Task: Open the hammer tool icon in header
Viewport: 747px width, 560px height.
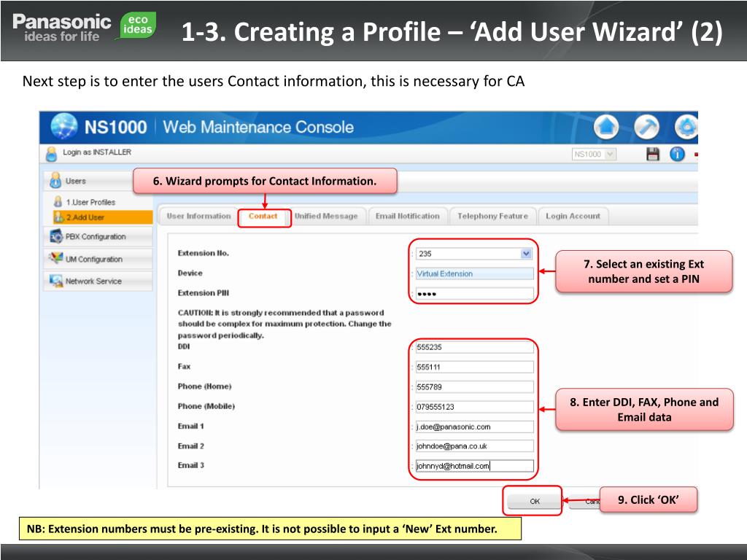Action: point(646,127)
